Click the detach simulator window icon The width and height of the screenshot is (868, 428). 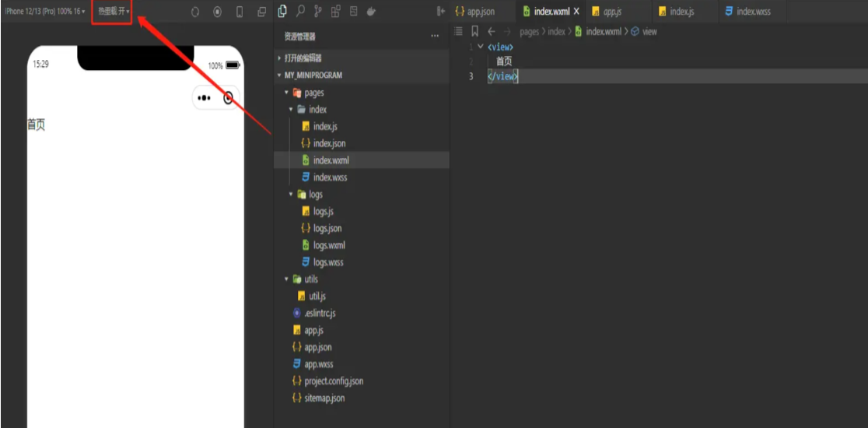(262, 12)
